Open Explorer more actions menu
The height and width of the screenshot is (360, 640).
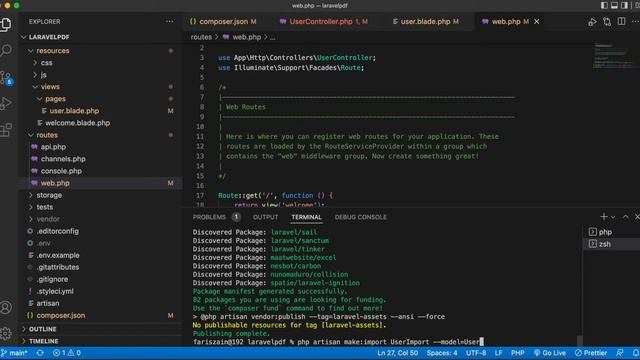pos(169,22)
